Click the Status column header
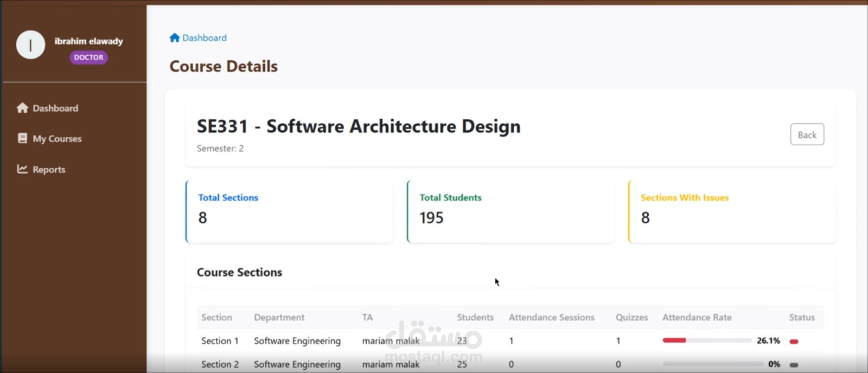868x373 pixels. [x=802, y=317]
